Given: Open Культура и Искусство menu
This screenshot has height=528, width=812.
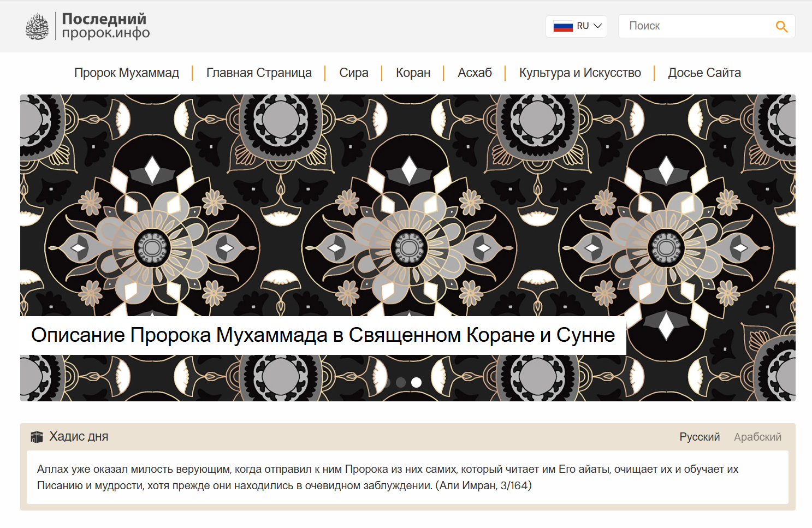Looking at the screenshot, I should (x=580, y=73).
